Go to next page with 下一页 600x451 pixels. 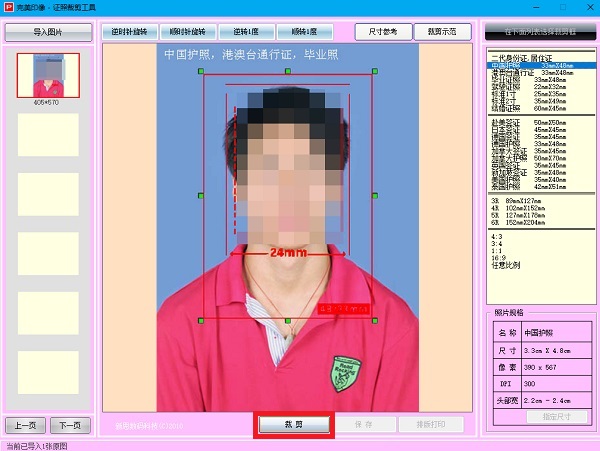(x=70, y=424)
